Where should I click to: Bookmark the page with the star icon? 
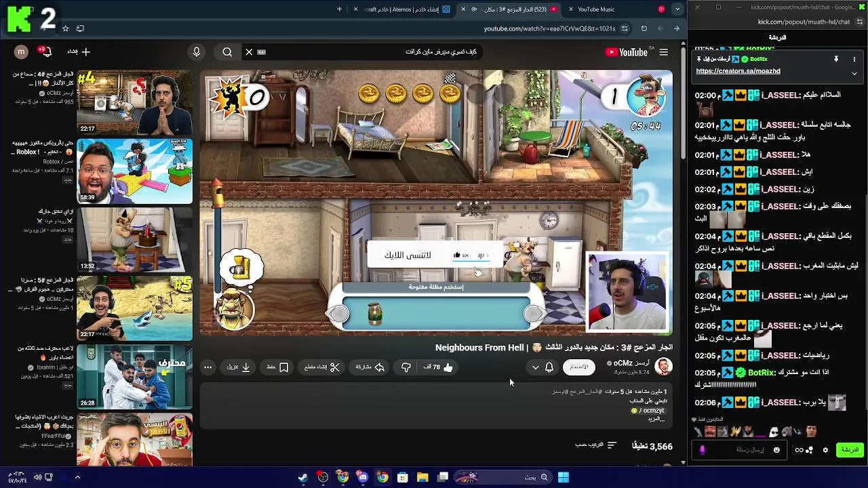pyautogui.click(x=65, y=28)
